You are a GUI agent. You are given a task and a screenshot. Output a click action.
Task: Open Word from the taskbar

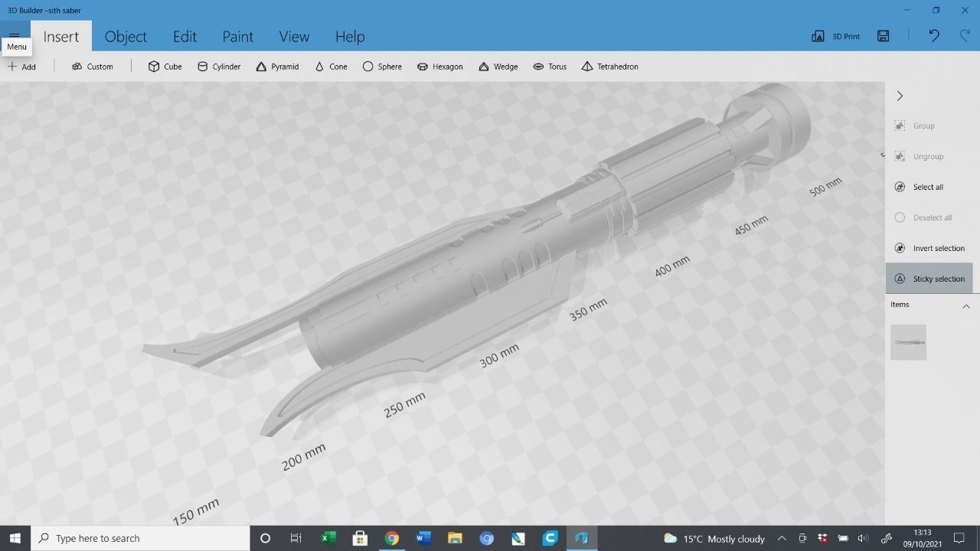(423, 538)
